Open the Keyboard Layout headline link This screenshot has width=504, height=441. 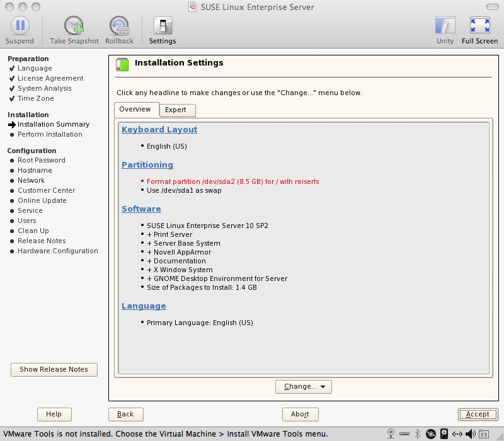tap(159, 130)
